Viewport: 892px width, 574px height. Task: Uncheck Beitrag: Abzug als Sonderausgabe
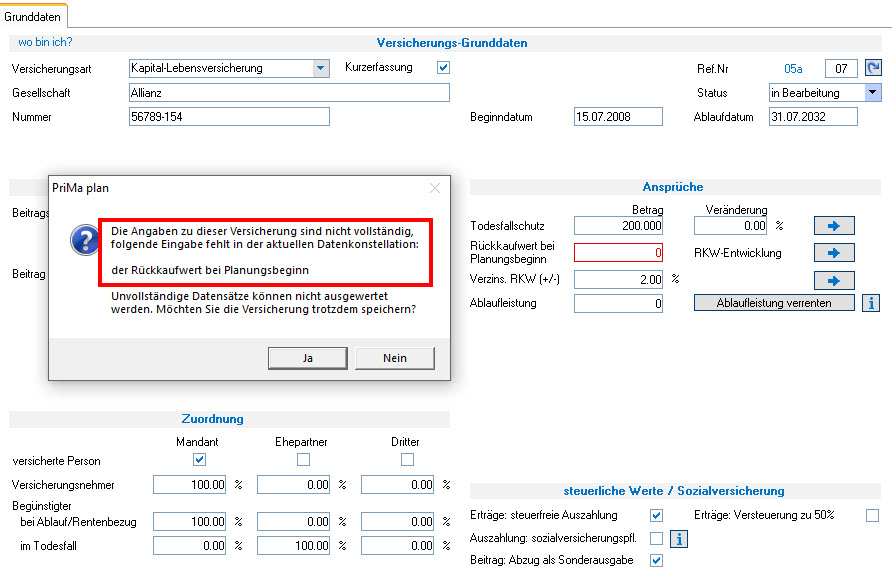(656, 561)
